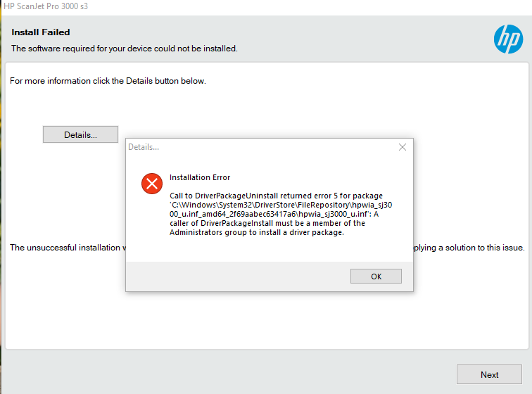532x394 pixels.
Task: Click the Details... button in the installer
Action: [x=80, y=134]
